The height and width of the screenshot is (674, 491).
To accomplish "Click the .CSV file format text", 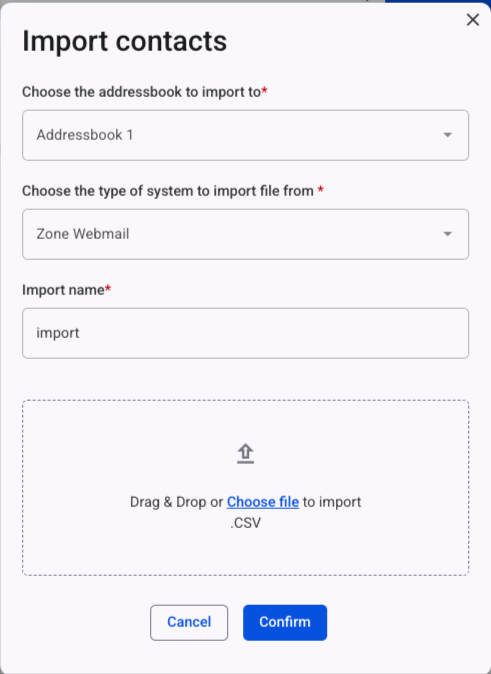I will pyautogui.click(x=246, y=523).
